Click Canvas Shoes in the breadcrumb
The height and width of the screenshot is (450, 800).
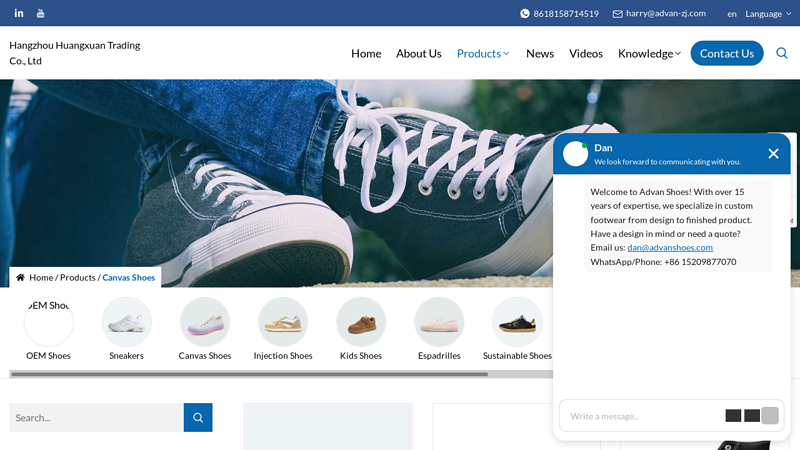point(129,278)
